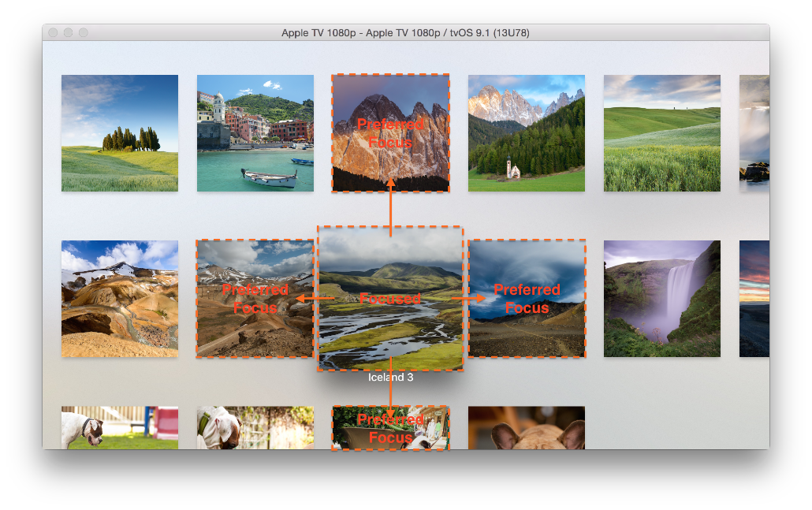Select the white bulldog on grass thumbnail
Viewport: 812px width, 510px height.
coord(120,428)
